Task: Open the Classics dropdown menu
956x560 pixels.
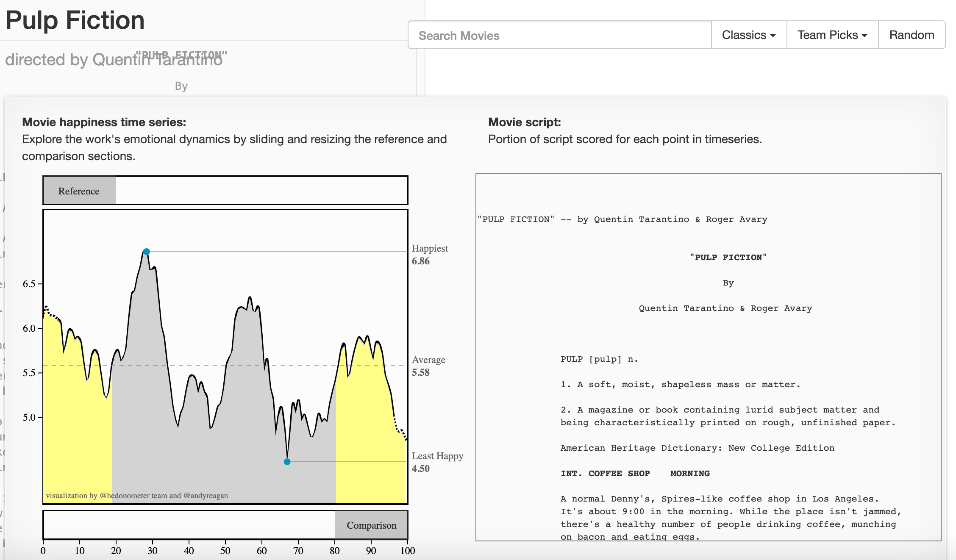Action: click(749, 35)
